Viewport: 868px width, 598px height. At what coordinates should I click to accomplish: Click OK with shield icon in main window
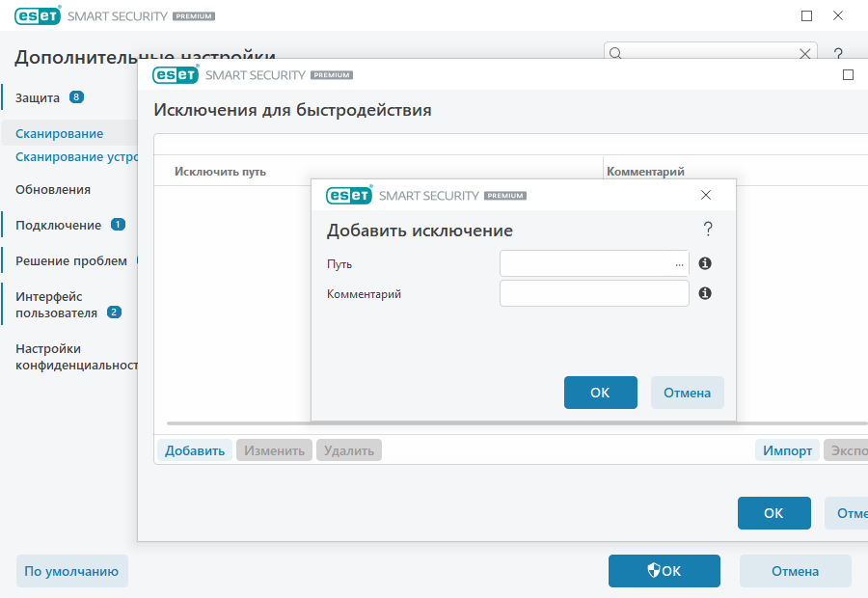click(x=665, y=571)
